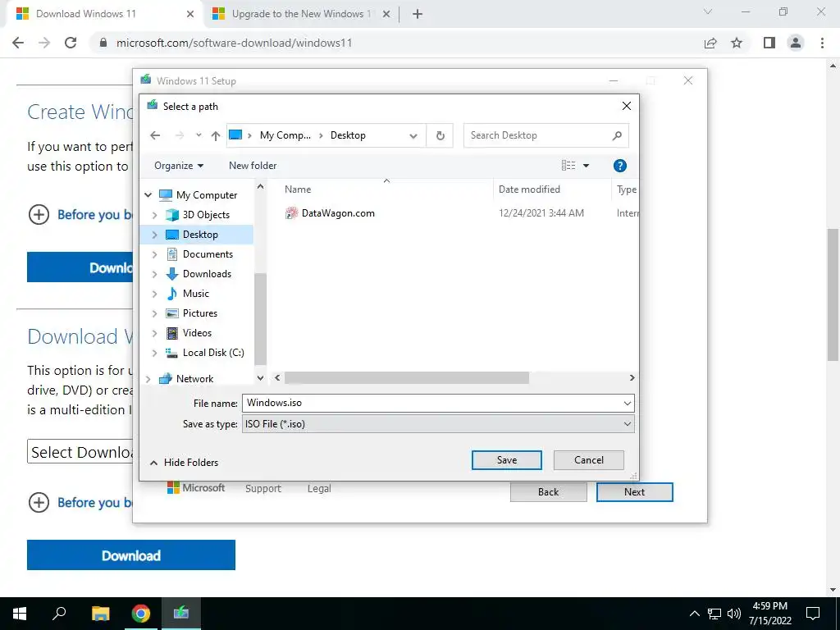Viewport: 840px width, 630px height.
Task: Click the Save button
Action: [x=506, y=460]
